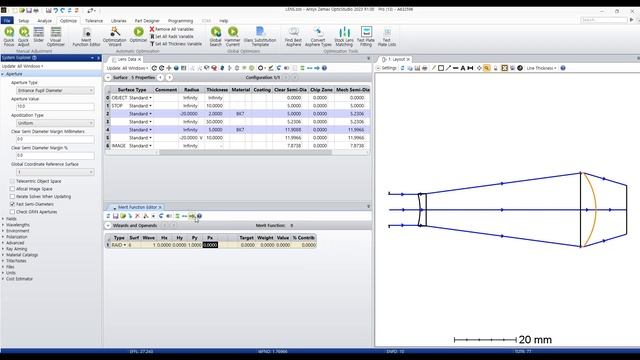
Task: Click print icon in Layout toolbar
Action: [424, 68]
